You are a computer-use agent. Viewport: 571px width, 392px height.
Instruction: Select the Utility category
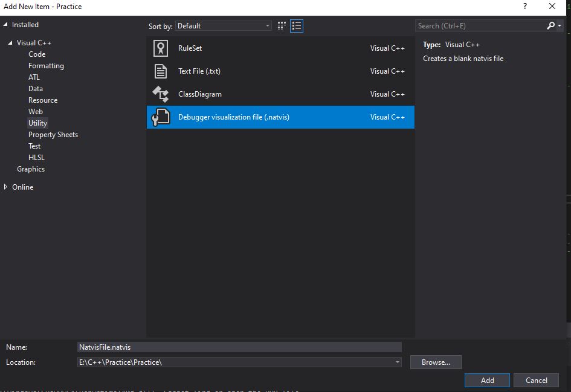(37, 123)
